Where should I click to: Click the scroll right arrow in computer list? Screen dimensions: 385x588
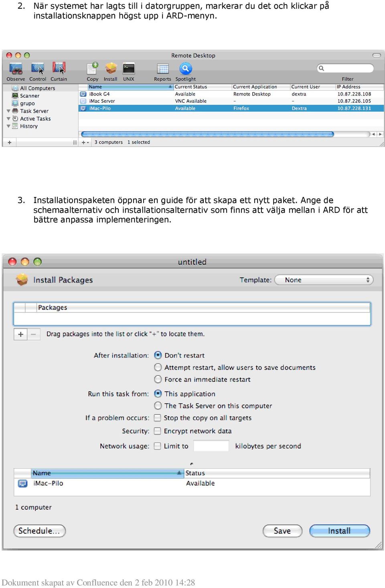click(380, 134)
